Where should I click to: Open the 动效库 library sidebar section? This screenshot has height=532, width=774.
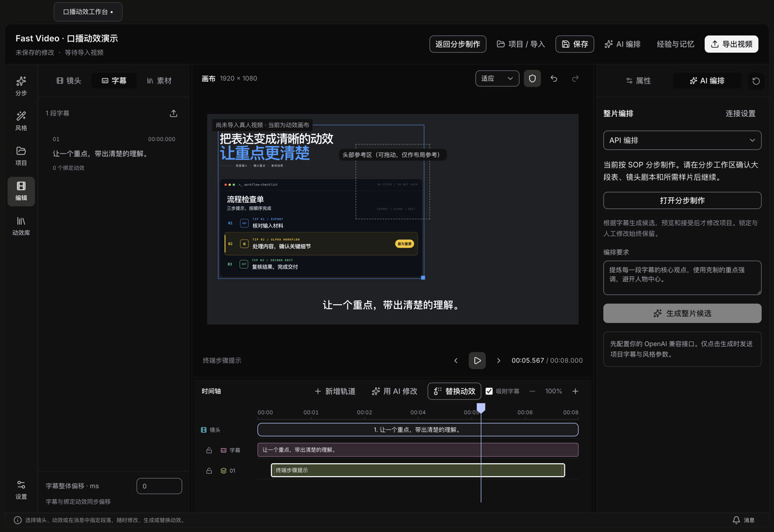click(21, 226)
